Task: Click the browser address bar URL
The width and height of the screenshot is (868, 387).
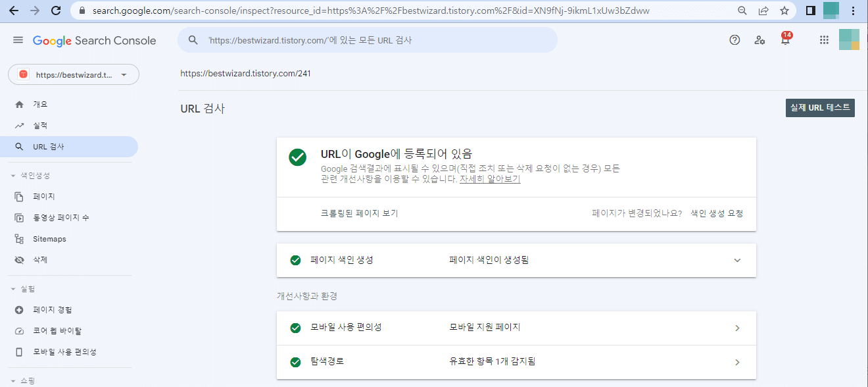Action: click(x=371, y=11)
